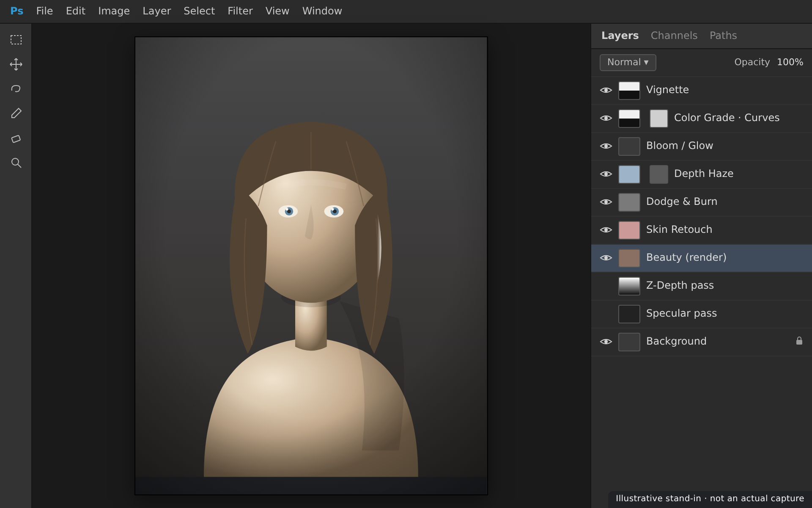Open the Window menu

[322, 11]
